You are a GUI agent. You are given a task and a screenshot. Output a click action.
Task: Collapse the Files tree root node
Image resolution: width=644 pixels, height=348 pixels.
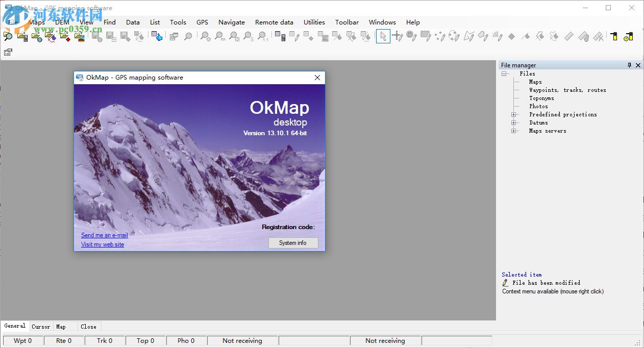tap(504, 73)
